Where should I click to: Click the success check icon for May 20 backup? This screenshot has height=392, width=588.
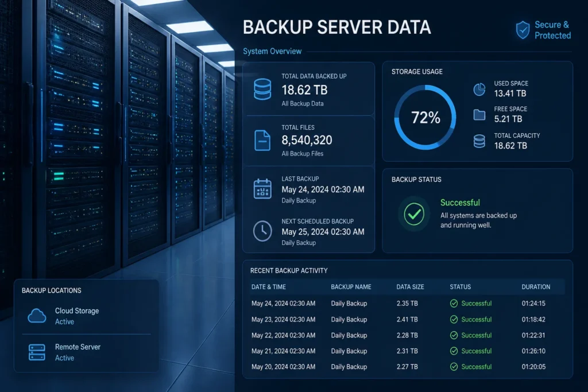point(454,367)
